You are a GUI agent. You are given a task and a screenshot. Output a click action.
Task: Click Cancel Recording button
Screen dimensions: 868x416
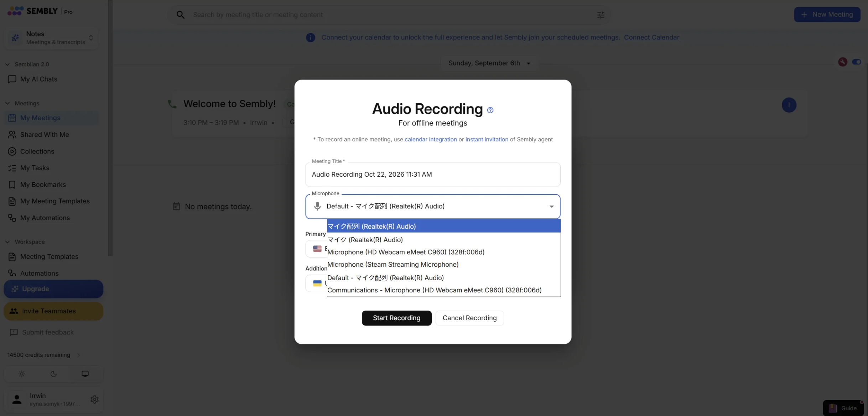click(469, 318)
